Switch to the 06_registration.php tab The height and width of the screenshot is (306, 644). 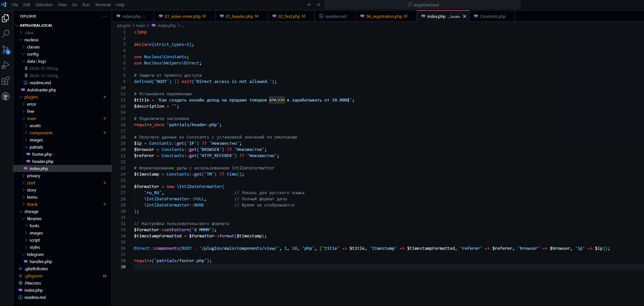click(x=384, y=16)
